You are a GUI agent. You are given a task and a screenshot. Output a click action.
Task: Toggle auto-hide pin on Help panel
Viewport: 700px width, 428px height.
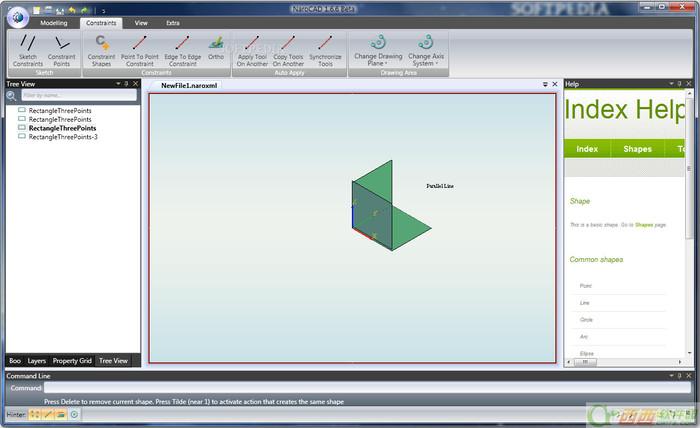pyautogui.click(x=680, y=83)
